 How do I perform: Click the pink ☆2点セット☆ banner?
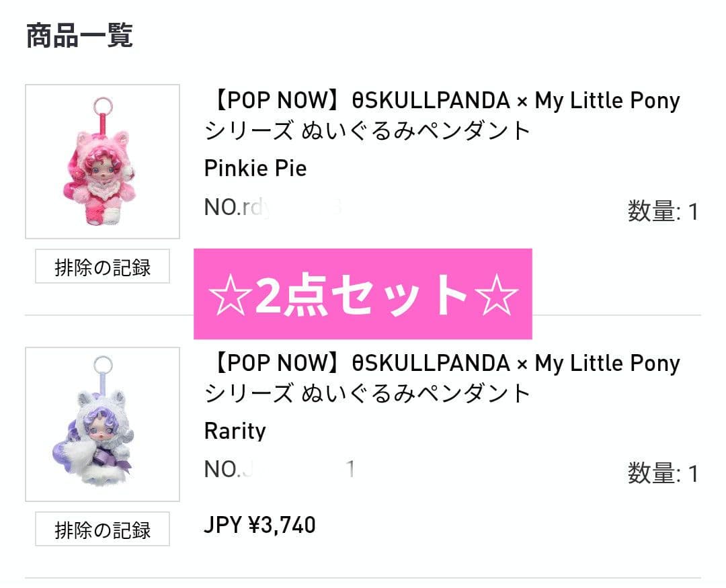[363, 292]
